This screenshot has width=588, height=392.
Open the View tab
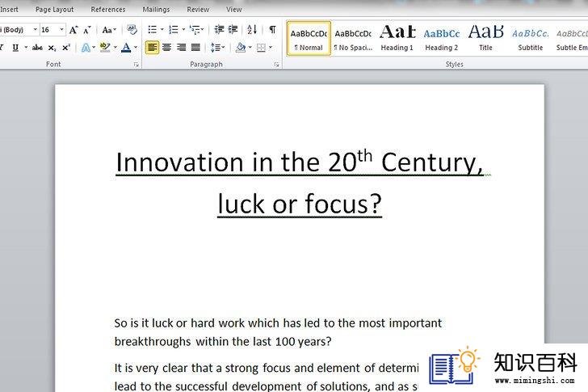(234, 10)
